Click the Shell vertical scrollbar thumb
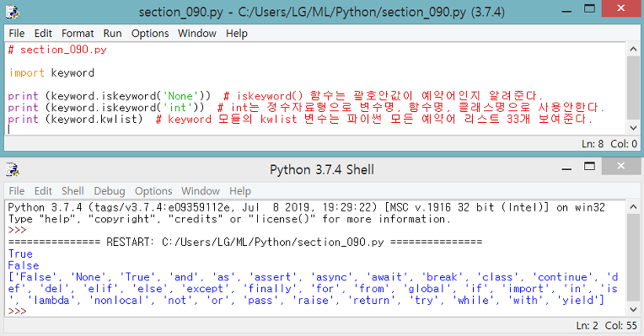The width and height of the screenshot is (644, 336). [x=633, y=259]
